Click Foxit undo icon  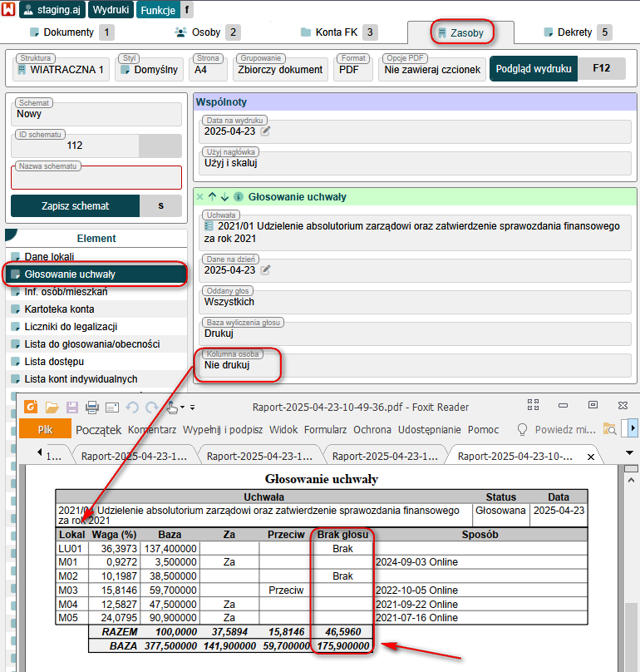coord(132,408)
